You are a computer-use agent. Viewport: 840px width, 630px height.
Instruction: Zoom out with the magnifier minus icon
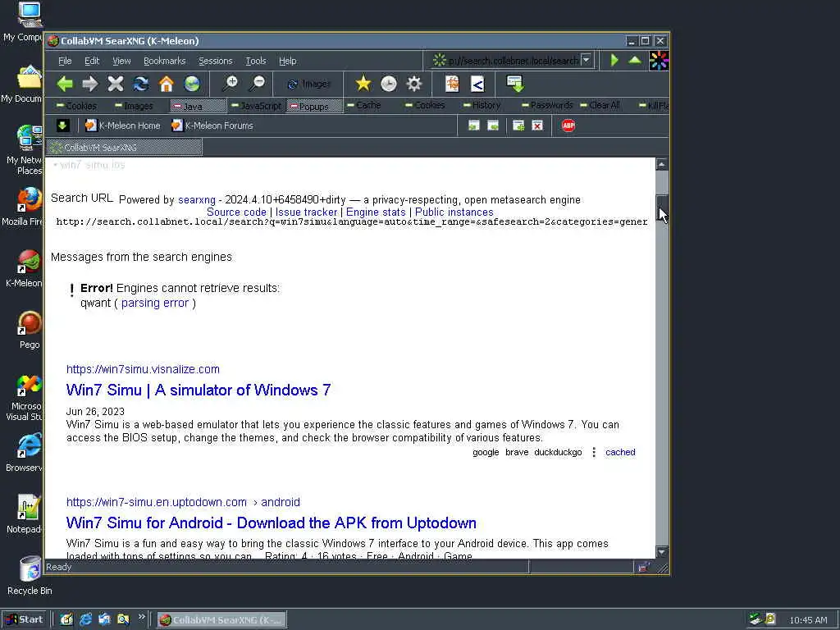[x=257, y=84]
